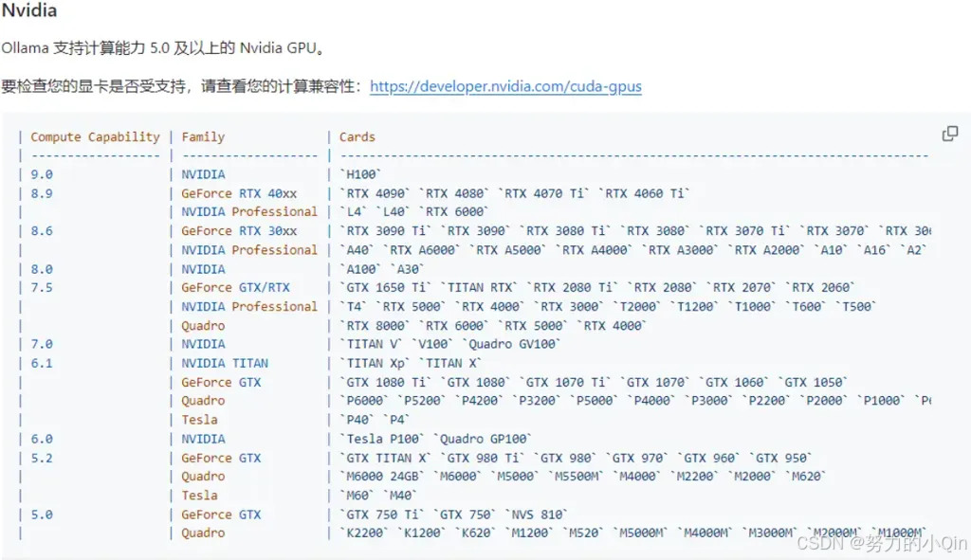The image size is (971, 560).
Task: Click the copy code block icon
Action: point(950,134)
